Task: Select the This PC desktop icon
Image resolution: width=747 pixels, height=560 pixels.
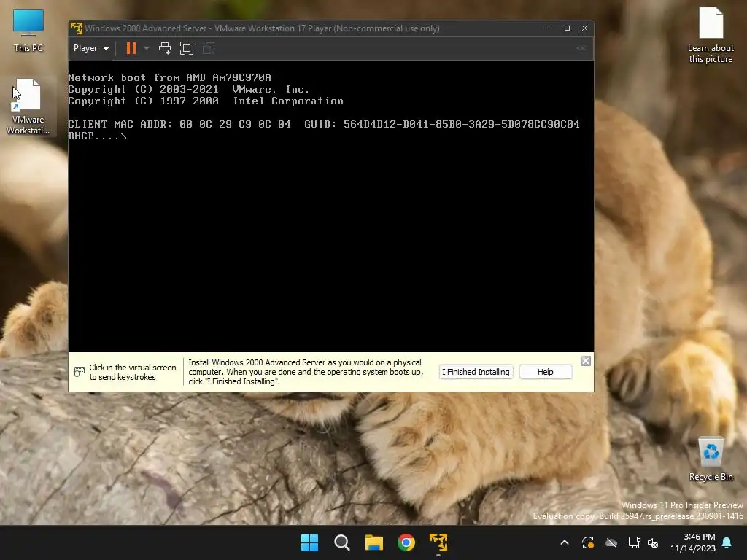Action: click(28, 31)
